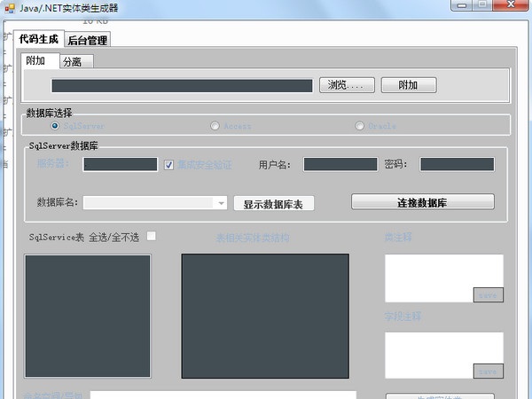The height and width of the screenshot is (399, 532).
Task: Check the 全选/全不选 checkbox
Action: click(x=152, y=237)
